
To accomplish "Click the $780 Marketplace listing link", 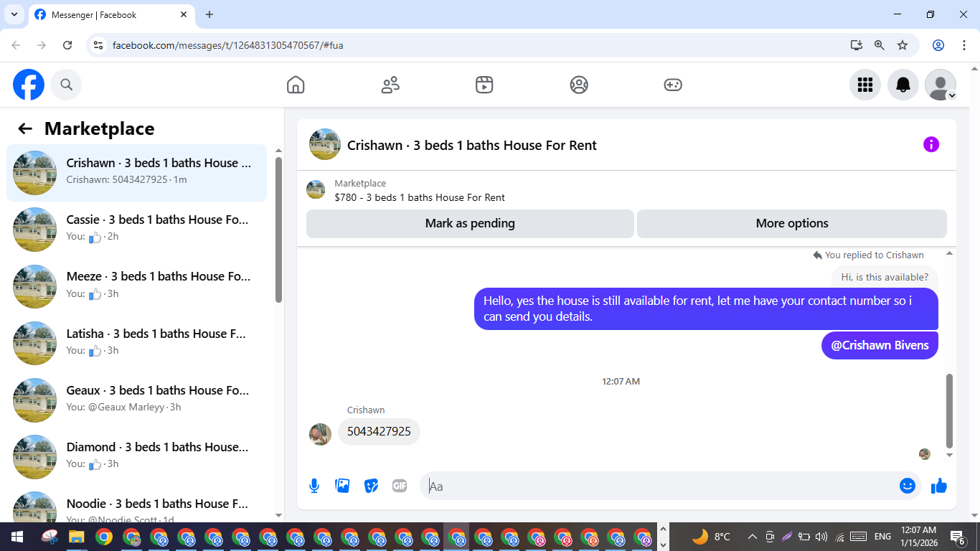I will [x=420, y=197].
